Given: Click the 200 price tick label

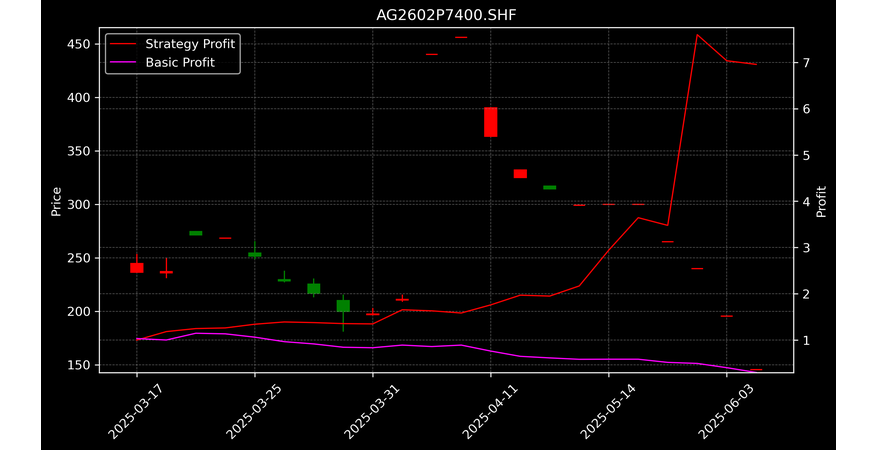Looking at the screenshot, I should [x=78, y=312].
